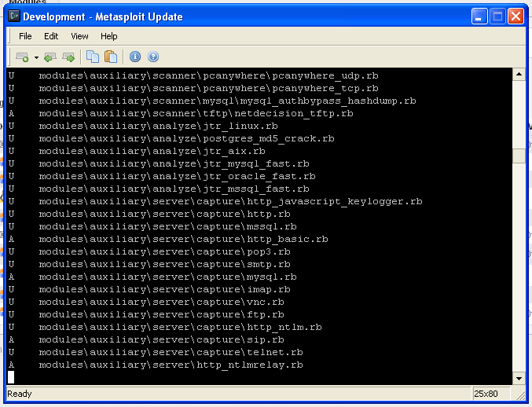Maximize the Metasploit Update window
This screenshot has width=532, height=407.
(497, 16)
